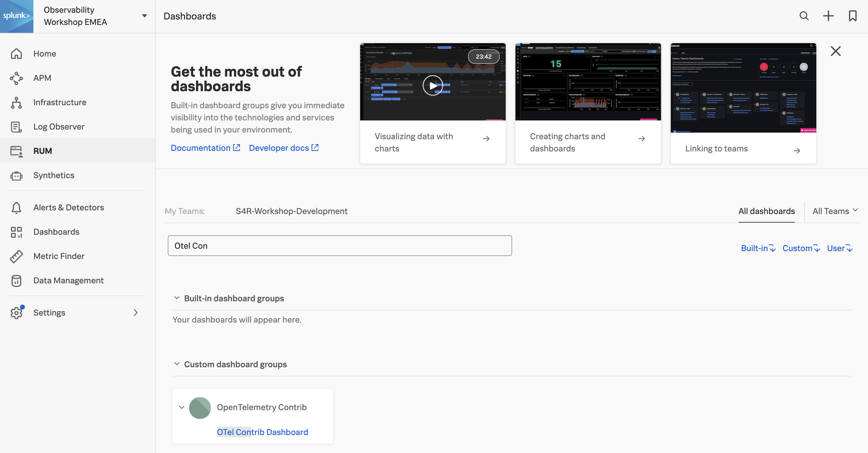Collapse the Custom dashboard groups section

point(176,363)
